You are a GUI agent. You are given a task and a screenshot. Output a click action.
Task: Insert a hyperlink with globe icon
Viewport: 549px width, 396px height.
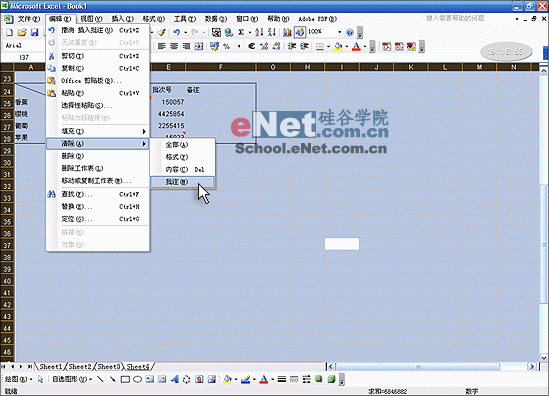coord(229,33)
